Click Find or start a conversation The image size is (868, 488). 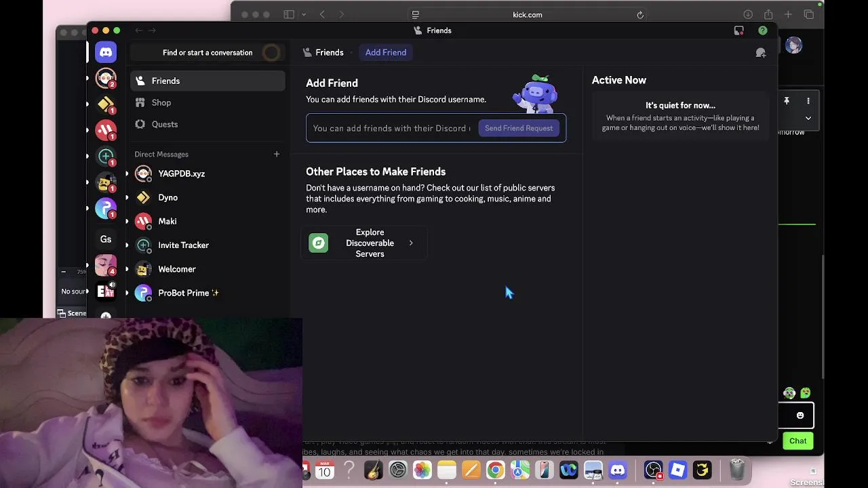click(208, 52)
